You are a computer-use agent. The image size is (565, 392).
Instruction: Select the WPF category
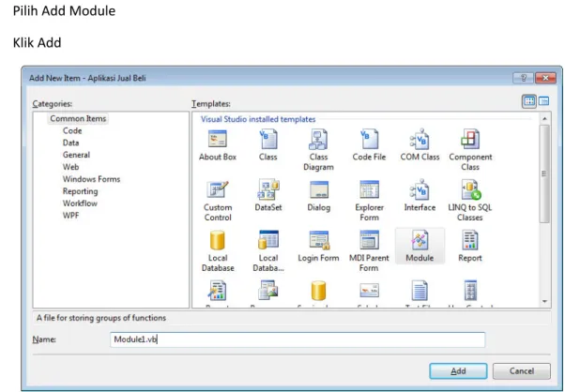70,216
